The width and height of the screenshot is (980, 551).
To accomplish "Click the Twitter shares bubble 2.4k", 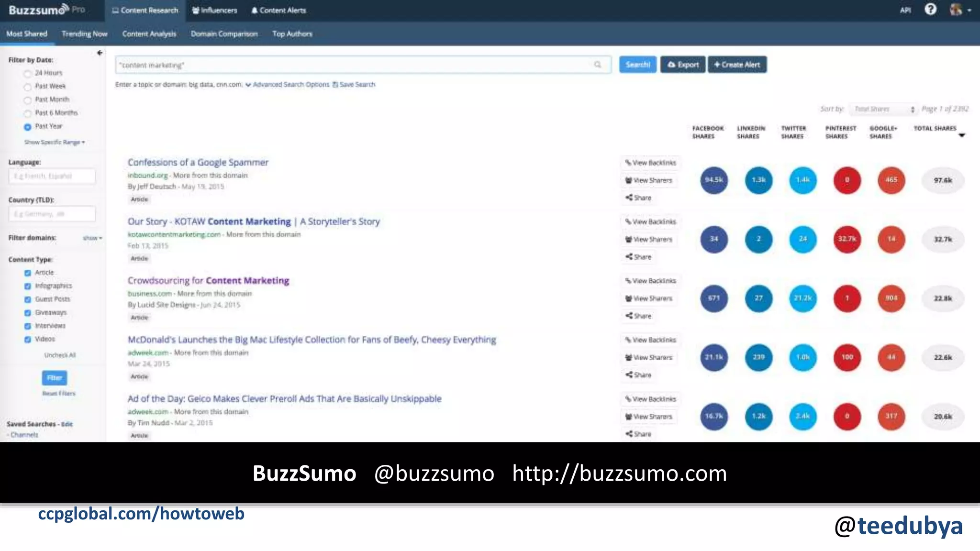I will click(x=803, y=416).
